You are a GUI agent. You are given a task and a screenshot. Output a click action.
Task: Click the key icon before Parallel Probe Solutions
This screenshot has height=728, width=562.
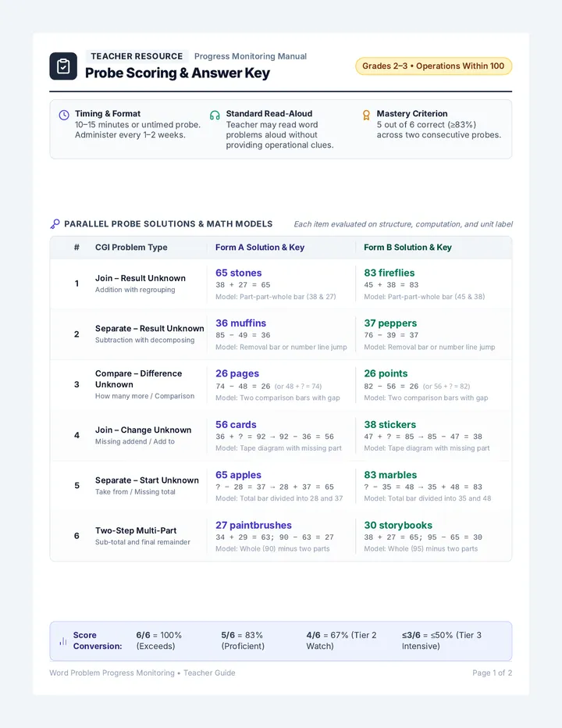[x=55, y=223]
